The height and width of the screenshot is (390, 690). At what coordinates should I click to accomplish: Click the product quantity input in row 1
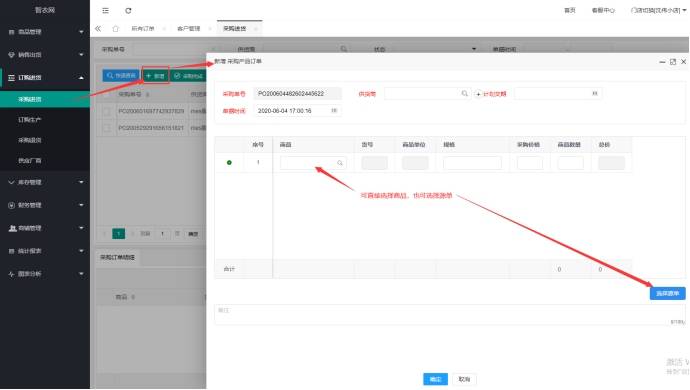(570, 163)
